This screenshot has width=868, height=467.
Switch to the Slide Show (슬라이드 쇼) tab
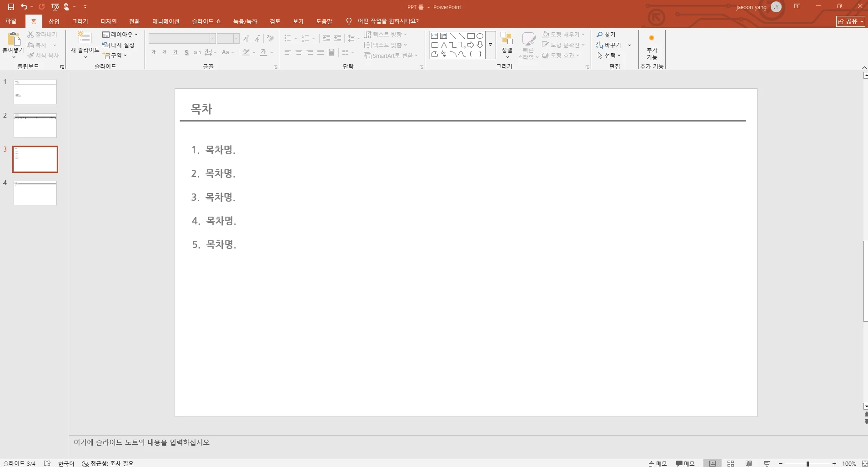coord(206,21)
